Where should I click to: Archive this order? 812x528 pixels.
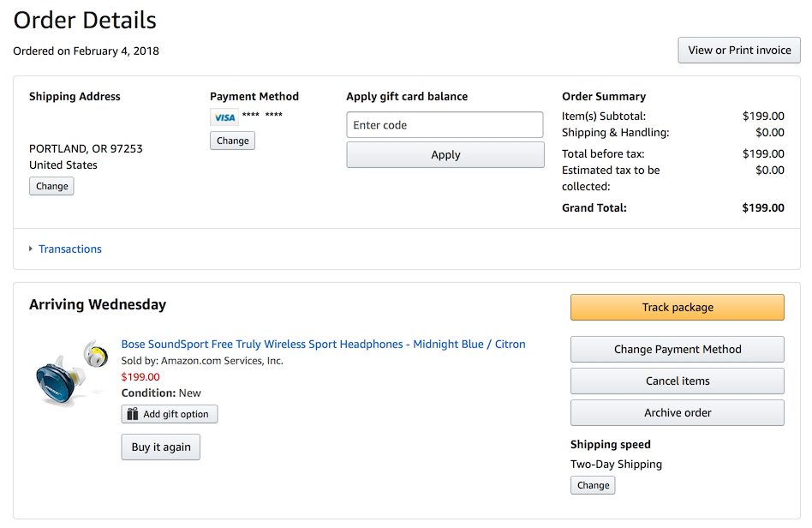(678, 412)
